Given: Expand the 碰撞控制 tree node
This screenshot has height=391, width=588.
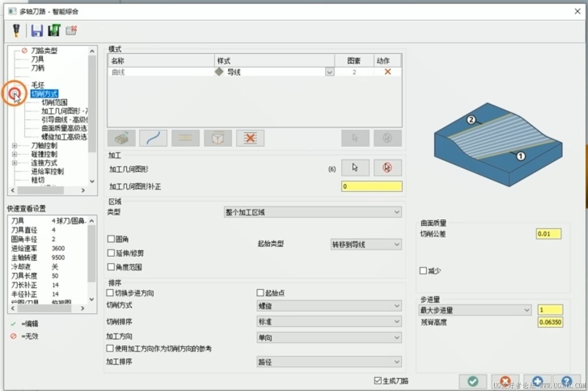Looking at the screenshot, I should pos(15,154).
